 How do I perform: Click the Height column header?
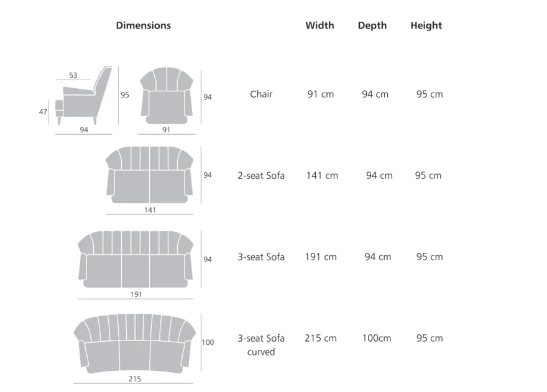point(426,25)
